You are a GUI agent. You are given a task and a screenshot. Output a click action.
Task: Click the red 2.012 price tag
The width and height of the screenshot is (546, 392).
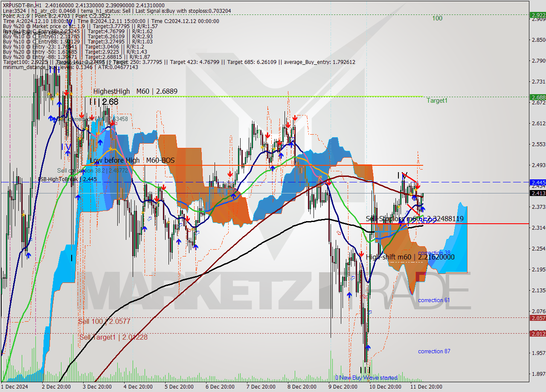537,334
